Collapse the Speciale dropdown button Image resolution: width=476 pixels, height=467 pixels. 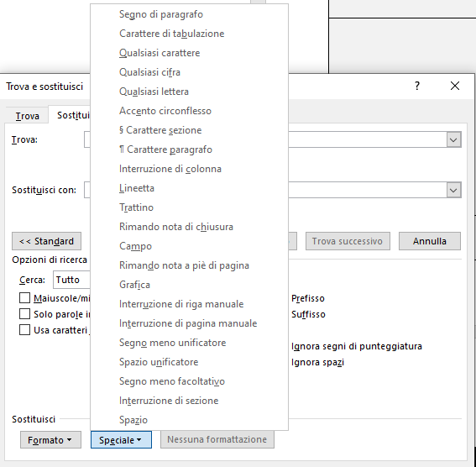point(121,439)
